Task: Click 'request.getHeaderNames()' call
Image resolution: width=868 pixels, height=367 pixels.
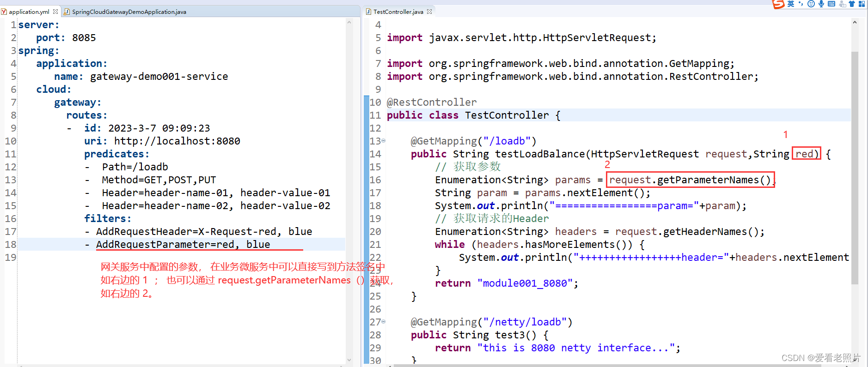Action: click(687, 232)
